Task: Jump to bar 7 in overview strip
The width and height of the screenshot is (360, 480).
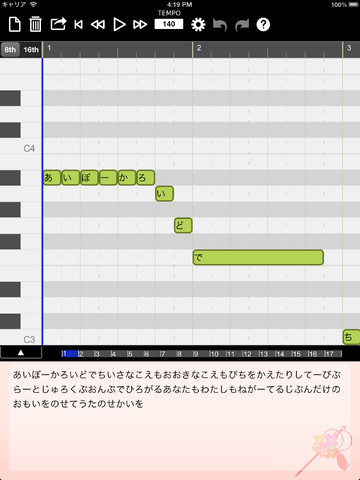Action: coord(168,354)
